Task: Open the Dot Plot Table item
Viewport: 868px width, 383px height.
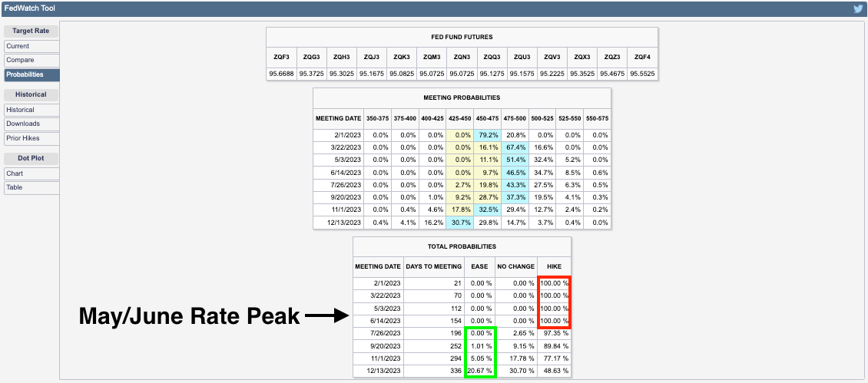Action: click(31, 187)
